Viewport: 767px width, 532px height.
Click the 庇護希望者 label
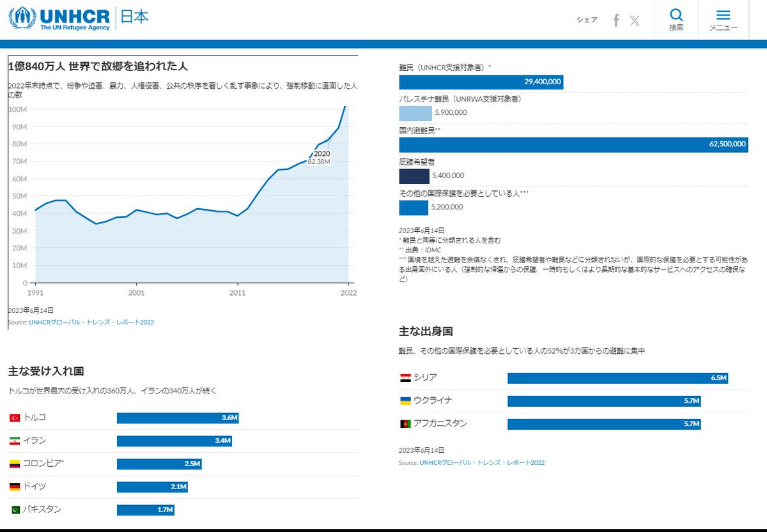coord(417,162)
